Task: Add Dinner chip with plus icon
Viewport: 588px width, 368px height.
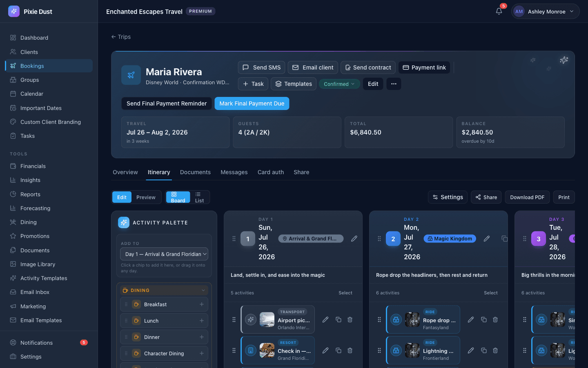Action: 202,337
